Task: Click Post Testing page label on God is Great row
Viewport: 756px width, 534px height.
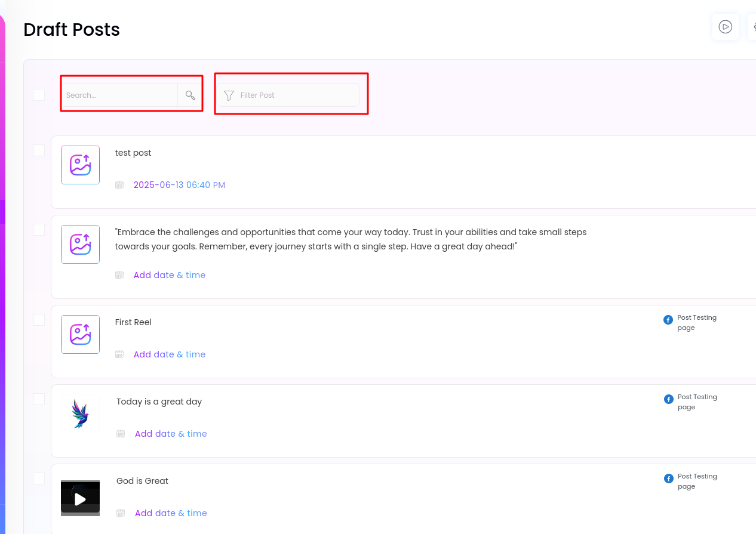Action: coord(697,481)
